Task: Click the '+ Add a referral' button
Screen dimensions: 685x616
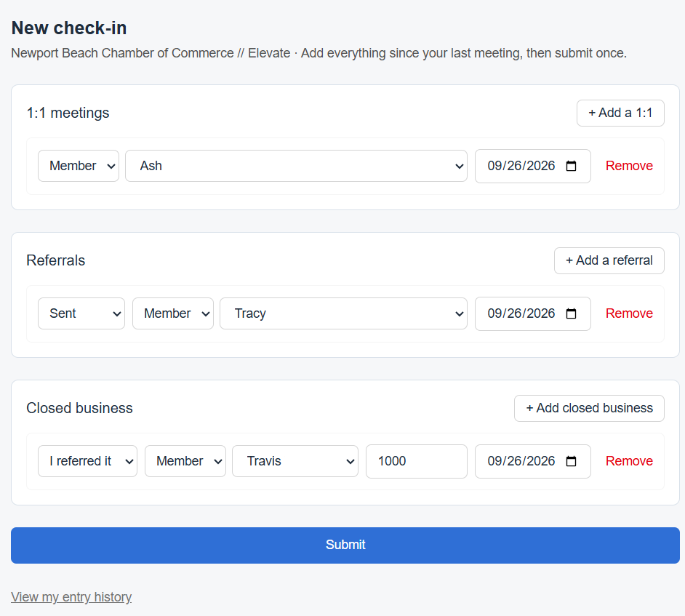Action: pos(609,261)
